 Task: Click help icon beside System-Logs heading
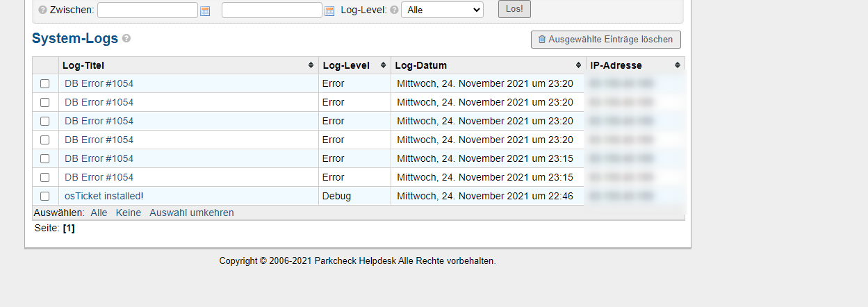(126, 39)
